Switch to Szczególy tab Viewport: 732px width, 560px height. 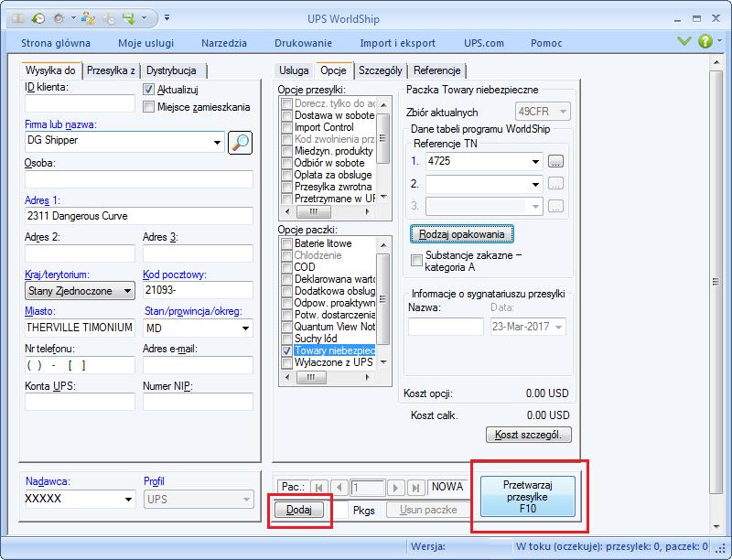380,70
